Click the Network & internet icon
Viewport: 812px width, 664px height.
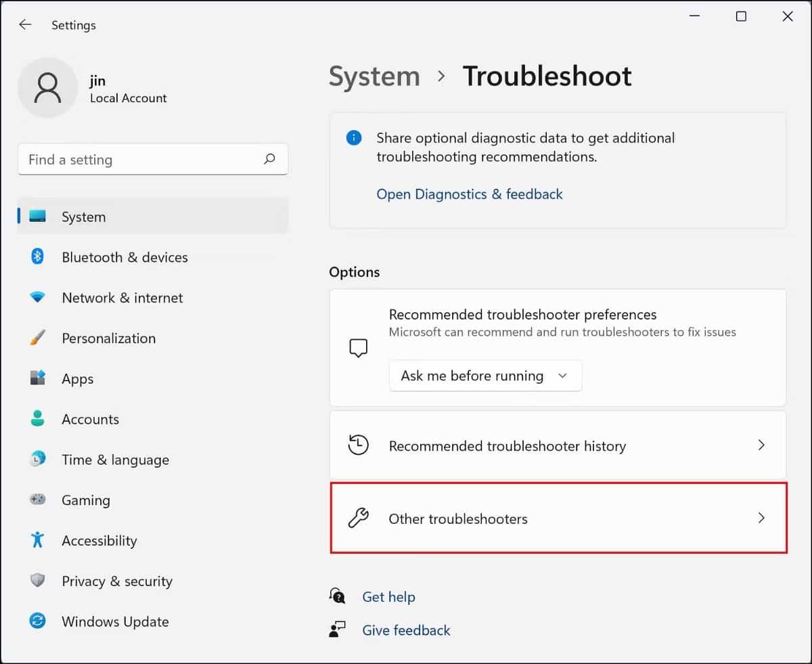click(37, 298)
